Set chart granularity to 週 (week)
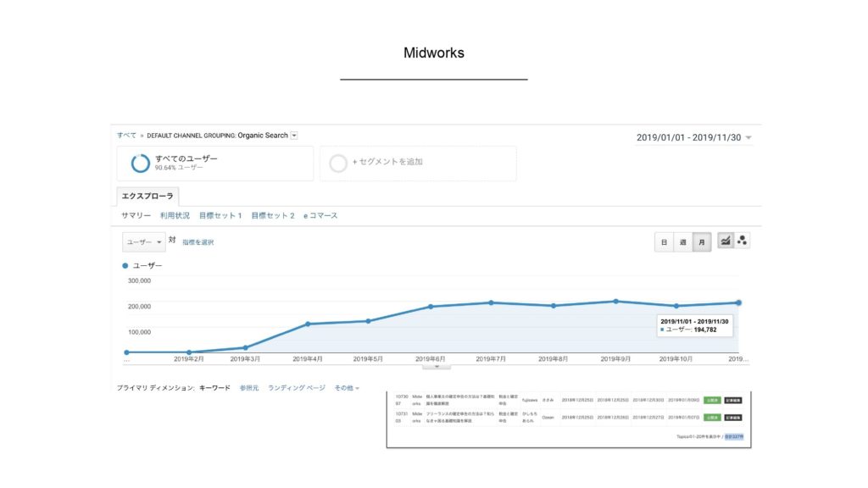 pos(682,242)
